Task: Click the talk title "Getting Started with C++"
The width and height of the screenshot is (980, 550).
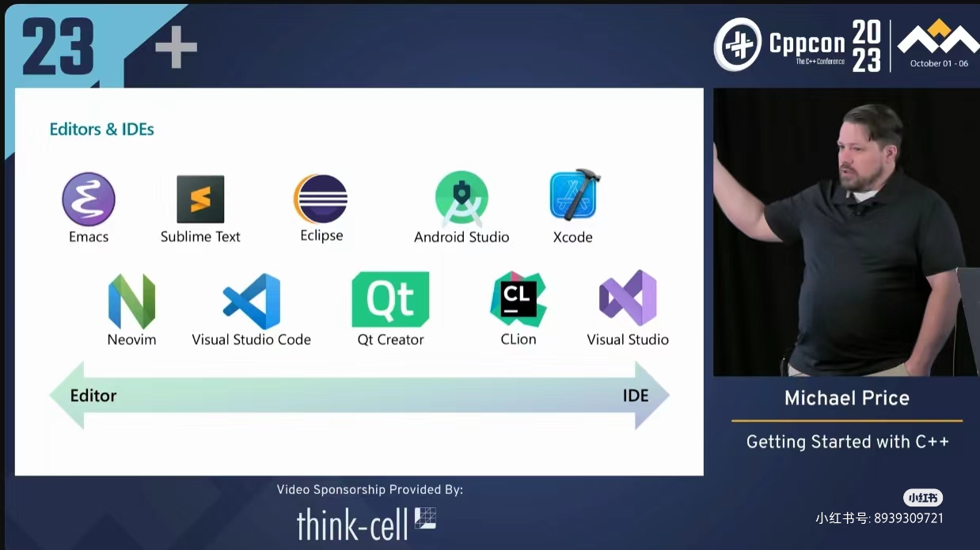Action: click(848, 442)
